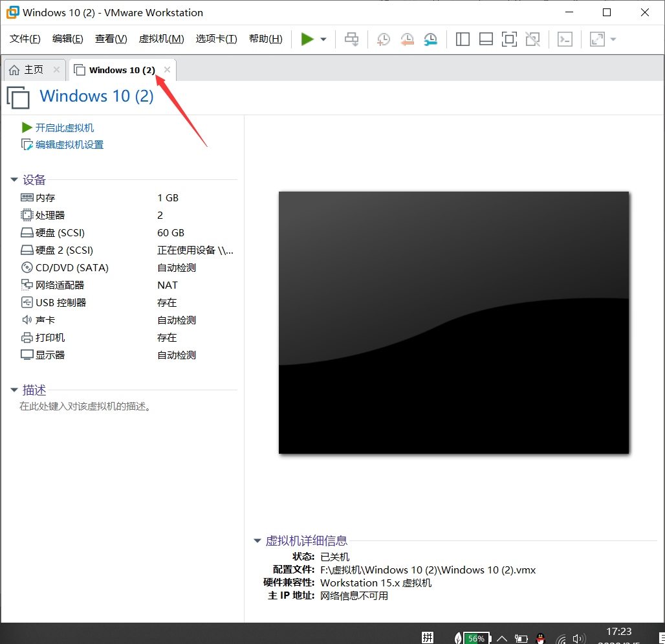Viewport: 665px width, 644px height.
Task: Click the 1 GB memory value
Action: tap(168, 197)
